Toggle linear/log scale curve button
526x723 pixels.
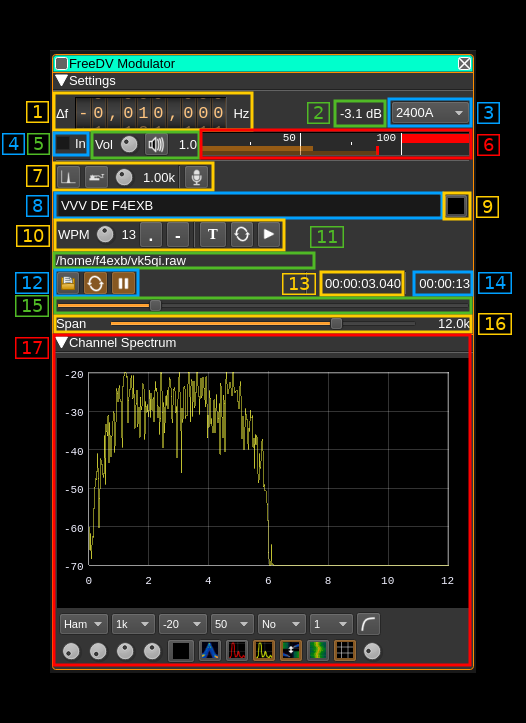point(368,624)
